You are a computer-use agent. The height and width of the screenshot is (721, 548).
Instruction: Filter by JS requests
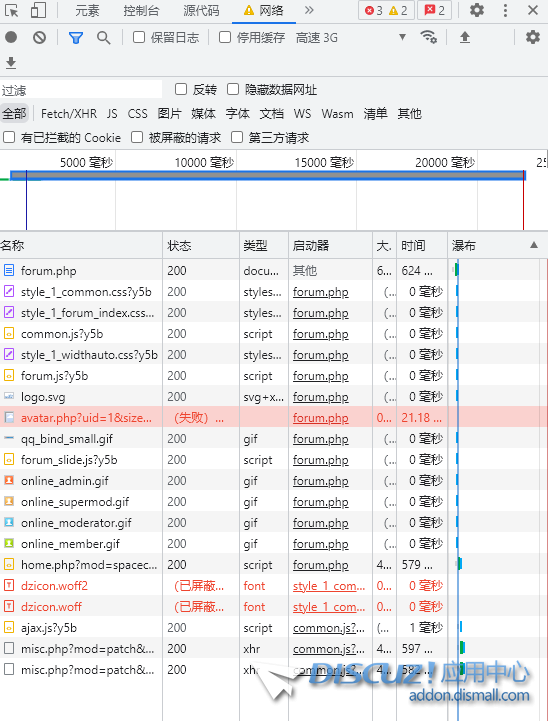point(112,114)
